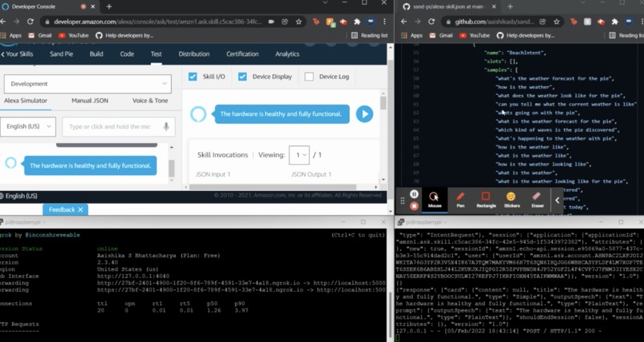Open the Help developers bookmark in GitHub window
The image size is (644, 342).
point(526,35)
